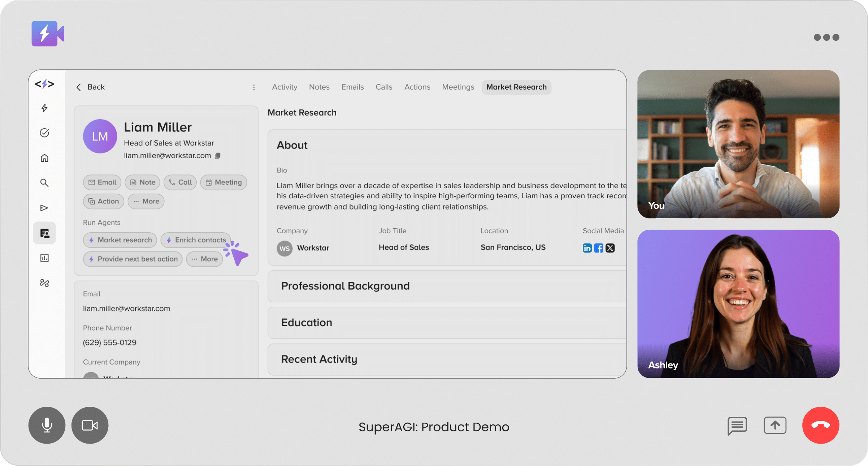Click the Email action button
Viewport: 868px width, 466px height.
(x=102, y=182)
